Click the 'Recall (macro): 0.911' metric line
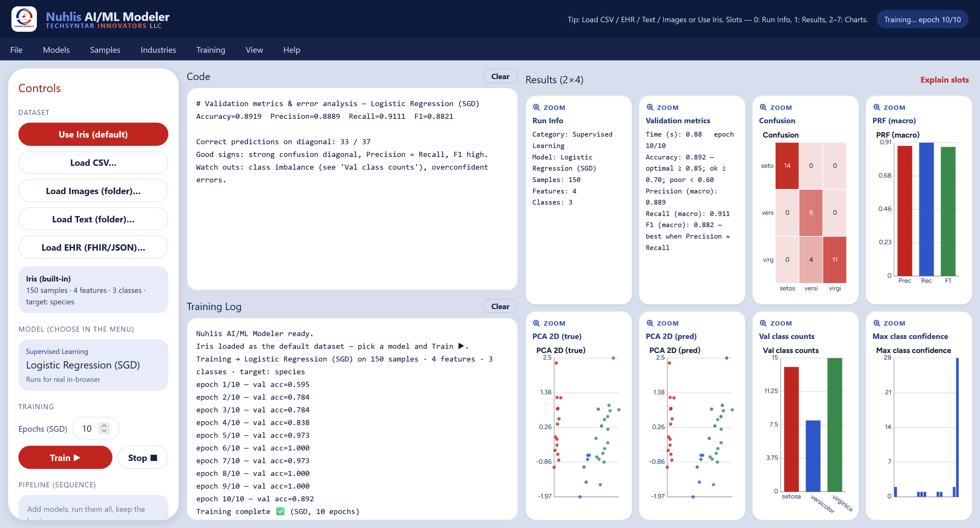 click(x=688, y=213)
